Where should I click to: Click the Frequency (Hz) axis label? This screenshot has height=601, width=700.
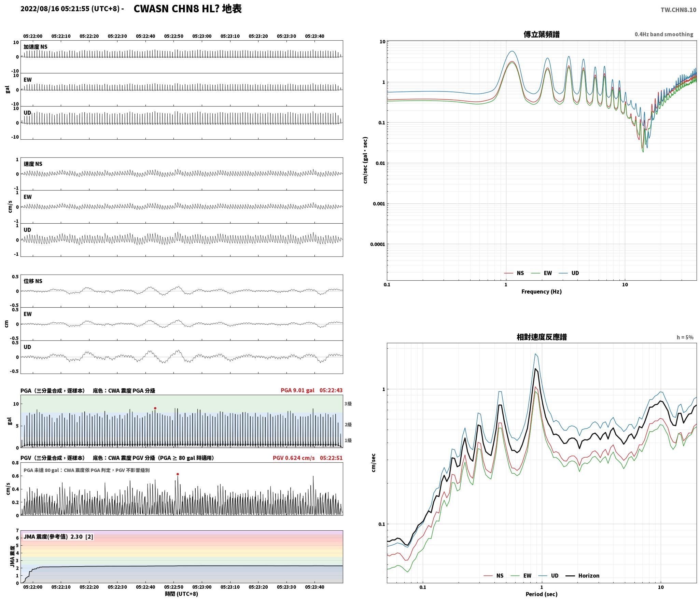(542, 291)
